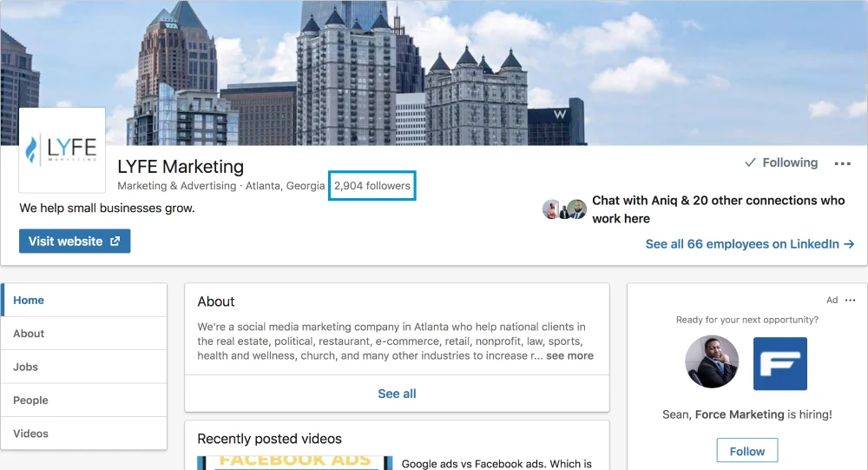Screen dimensions: 868x470
Task: Open See all 66 employees on LinkedIn
Action: tap(750, 244)
